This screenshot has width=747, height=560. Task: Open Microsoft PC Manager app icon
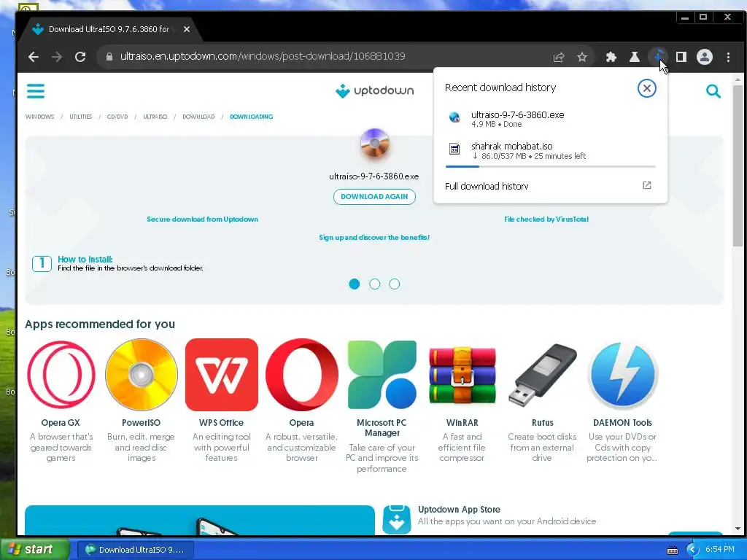click(382, 375)
